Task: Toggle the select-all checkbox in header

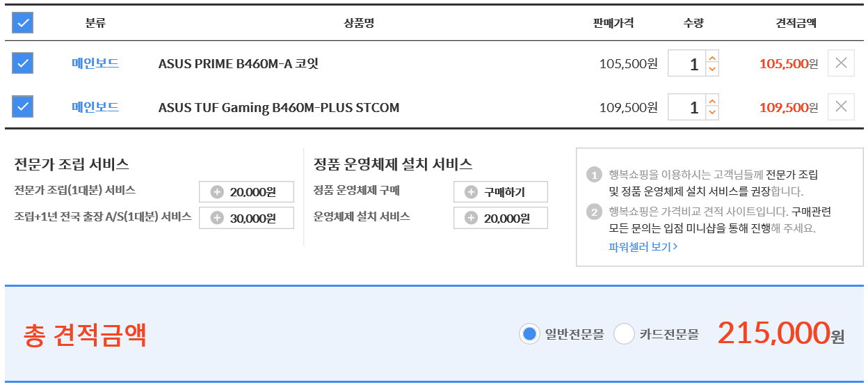Action: pos(22,23)
